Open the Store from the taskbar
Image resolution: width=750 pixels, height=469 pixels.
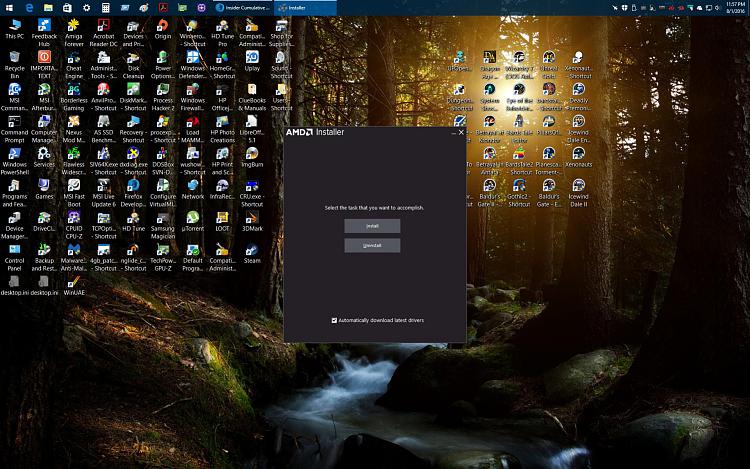coord(67,8)
